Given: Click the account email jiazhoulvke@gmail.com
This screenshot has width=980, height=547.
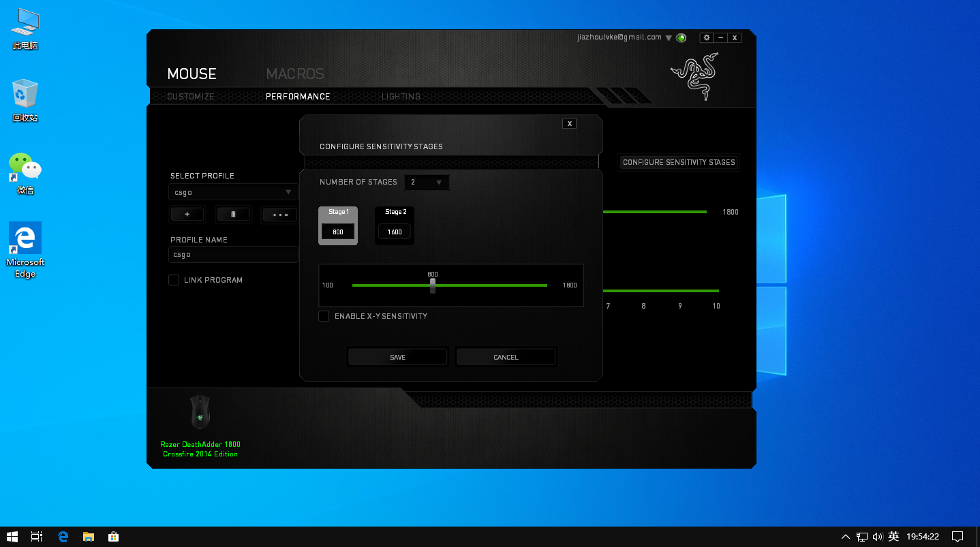Looking at the screenshot, I should coord(619,37).
